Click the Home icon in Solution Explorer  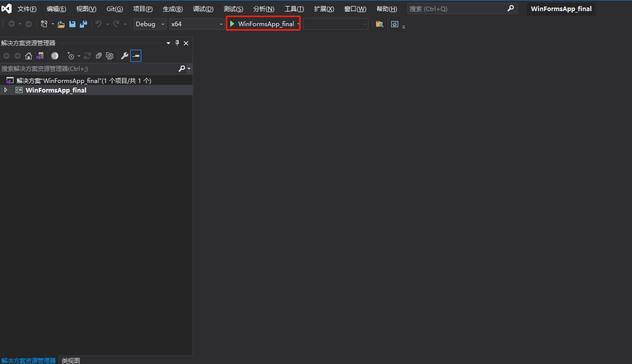29,56
